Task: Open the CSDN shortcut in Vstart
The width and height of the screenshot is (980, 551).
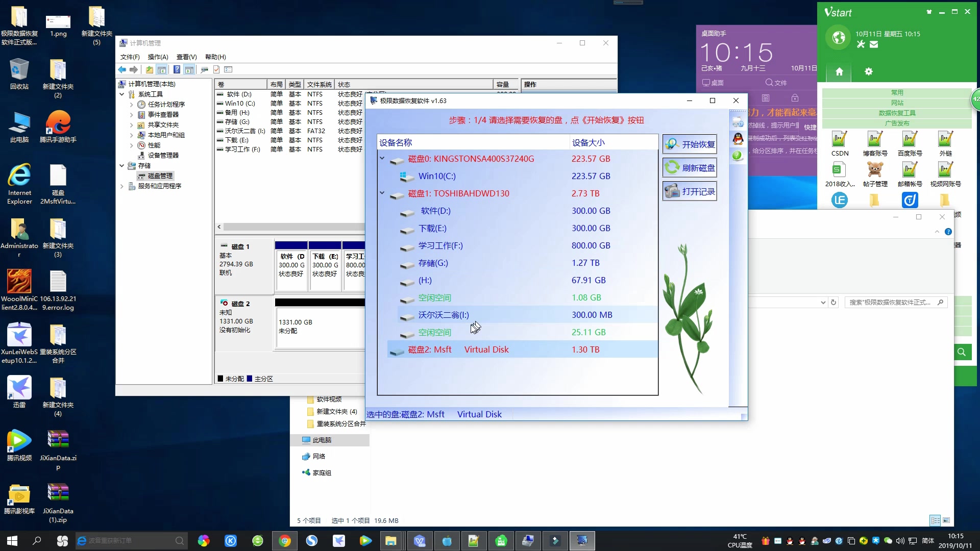Action: (x=840, y=144)
